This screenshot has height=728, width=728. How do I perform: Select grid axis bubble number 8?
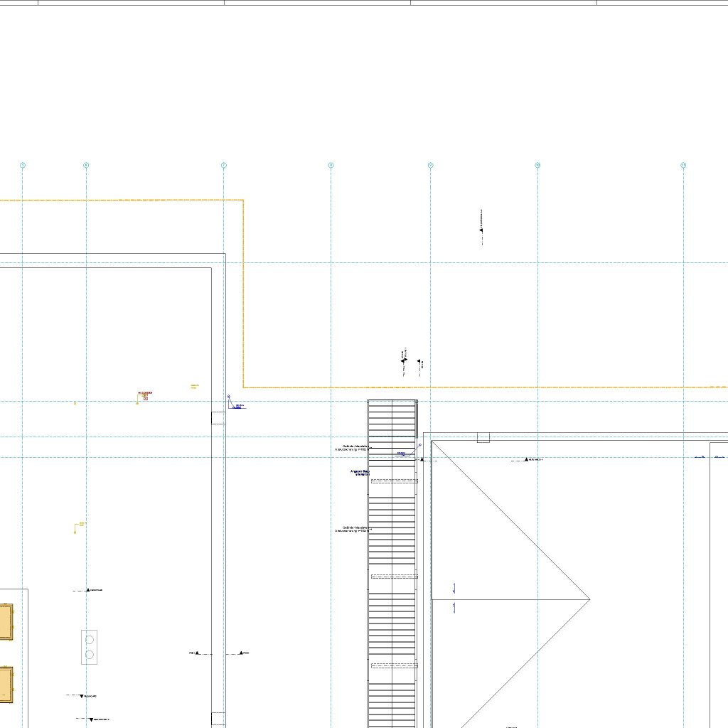point(331,166)
